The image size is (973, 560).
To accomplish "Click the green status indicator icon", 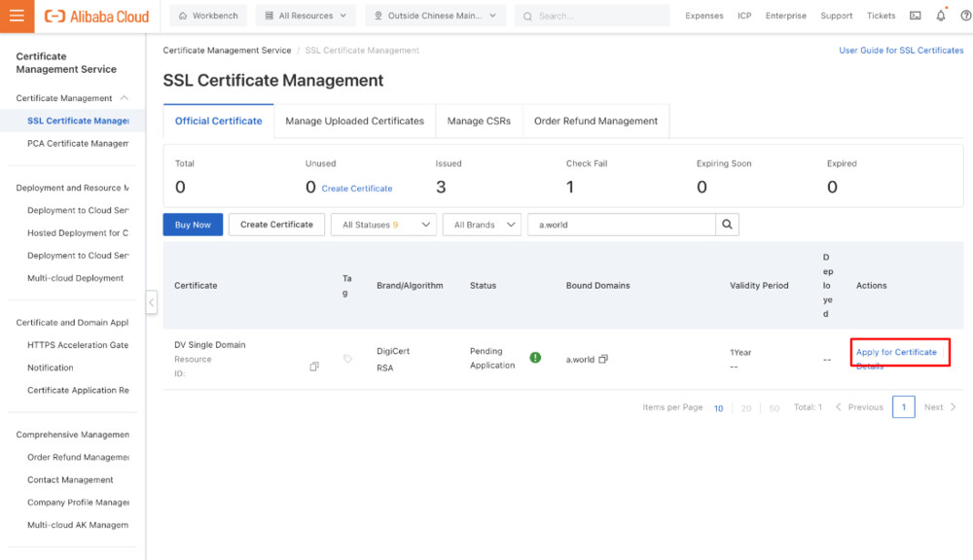I will coord(535,357).
